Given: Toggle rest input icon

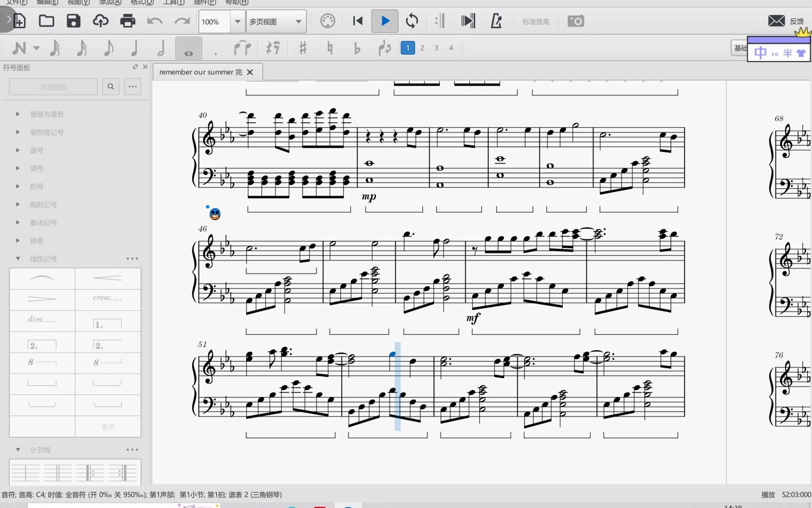Looking at the screenshot, I should (x=273, y=48).
